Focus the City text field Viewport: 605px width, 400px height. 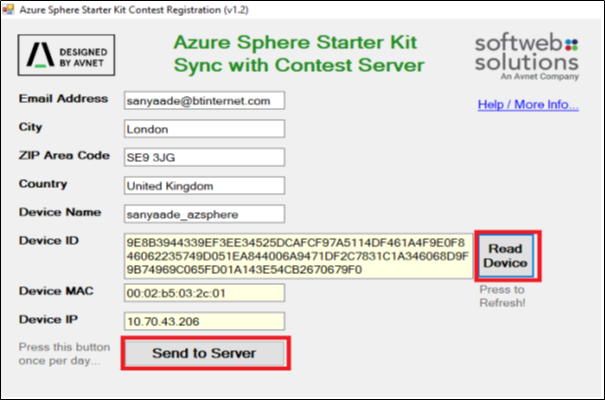pos(204,129)
